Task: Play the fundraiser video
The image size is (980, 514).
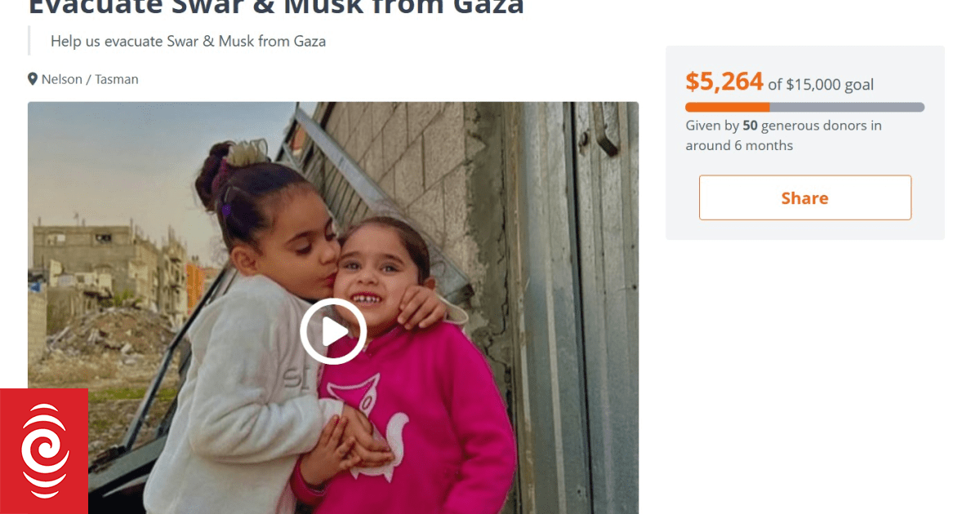Action: (x=332, y=331)
